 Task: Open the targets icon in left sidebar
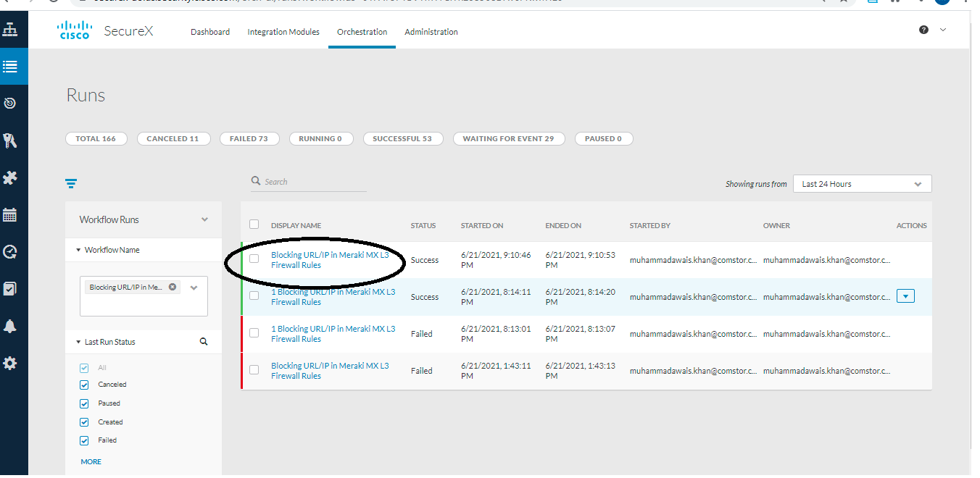pos(9,104)
